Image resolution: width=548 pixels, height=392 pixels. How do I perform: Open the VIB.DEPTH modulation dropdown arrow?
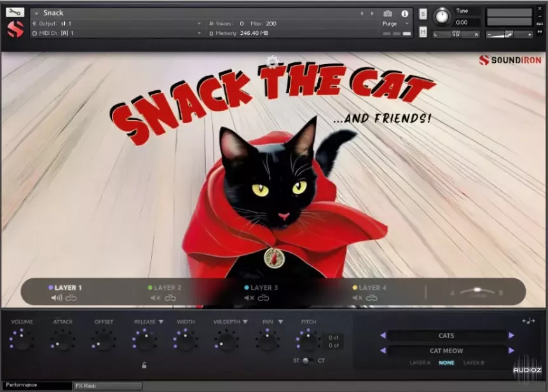tap(244, 322)
